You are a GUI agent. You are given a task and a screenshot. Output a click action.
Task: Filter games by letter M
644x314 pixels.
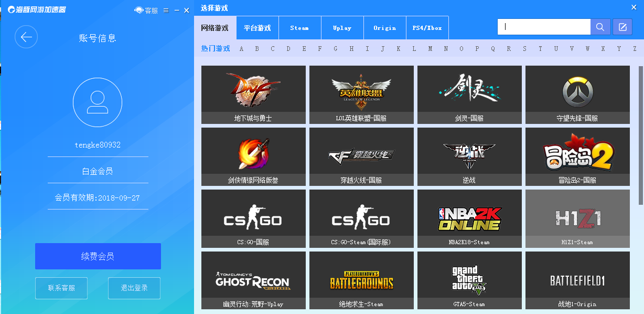(x=430, y=49)
